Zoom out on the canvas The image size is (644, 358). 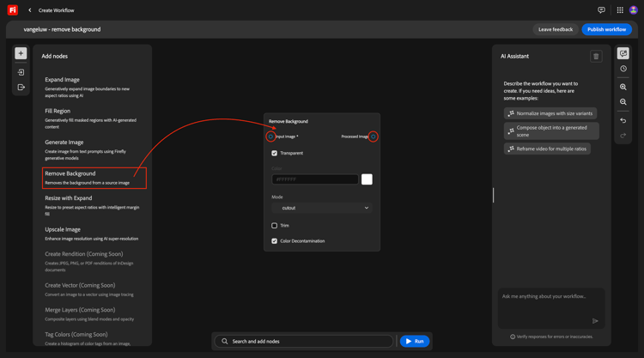(623, 102)
